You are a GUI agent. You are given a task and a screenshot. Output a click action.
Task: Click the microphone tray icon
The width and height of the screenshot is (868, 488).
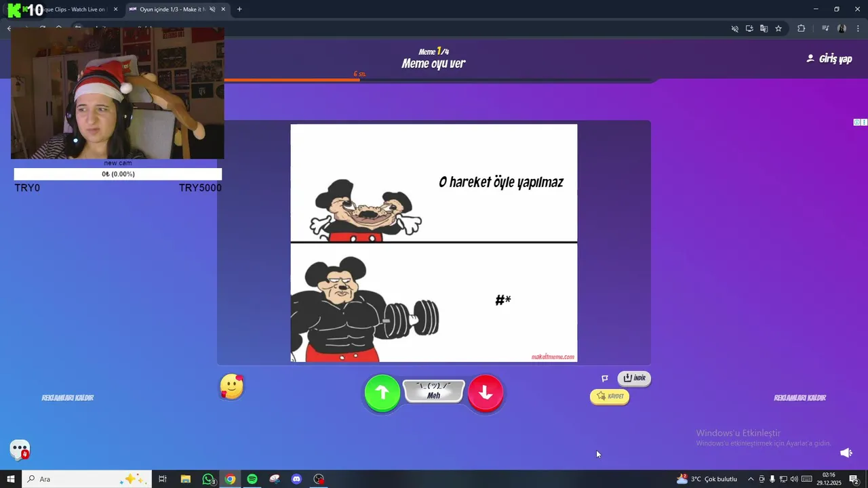(772, 479)
